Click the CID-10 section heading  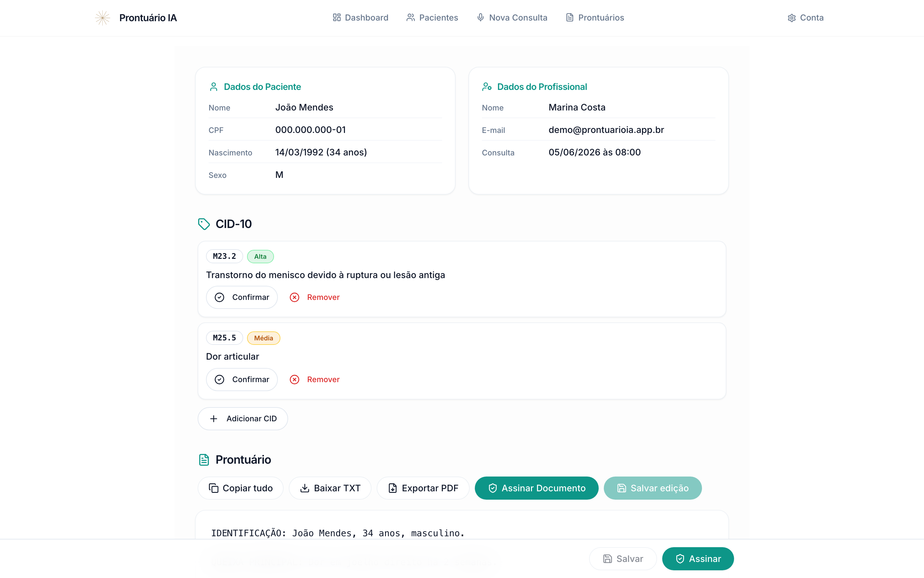click(x=234, y=224)
